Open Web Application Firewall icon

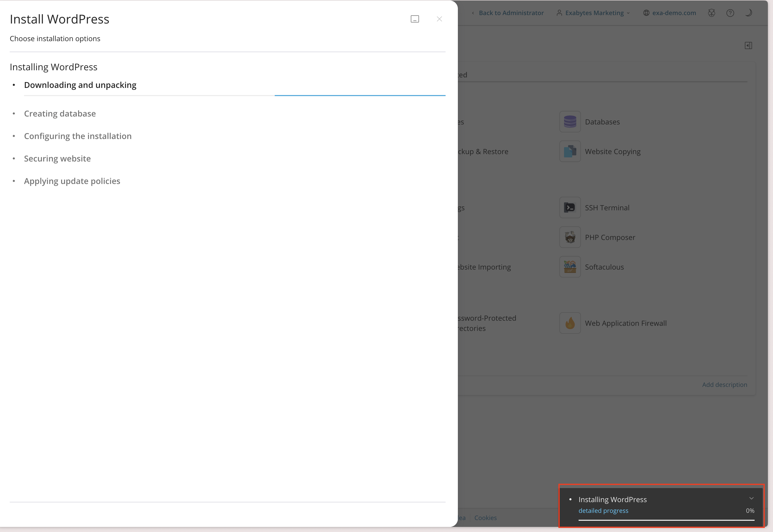[x=570, y=323]
